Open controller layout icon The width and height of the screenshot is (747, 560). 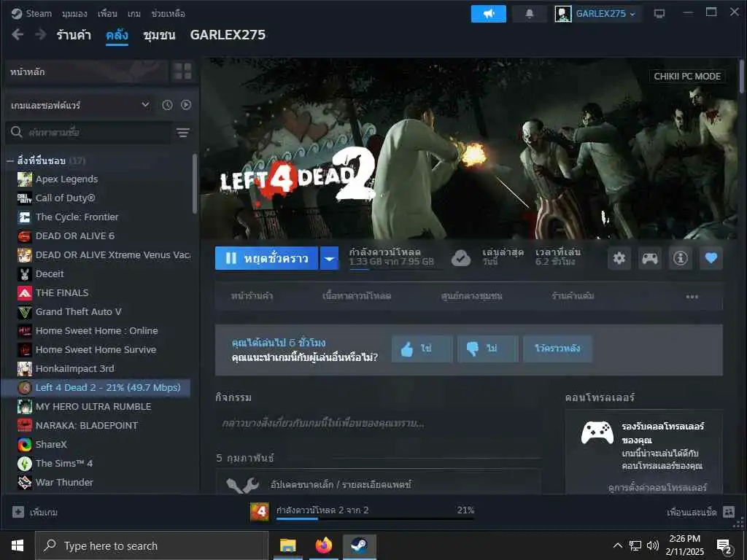coord(650,258)
